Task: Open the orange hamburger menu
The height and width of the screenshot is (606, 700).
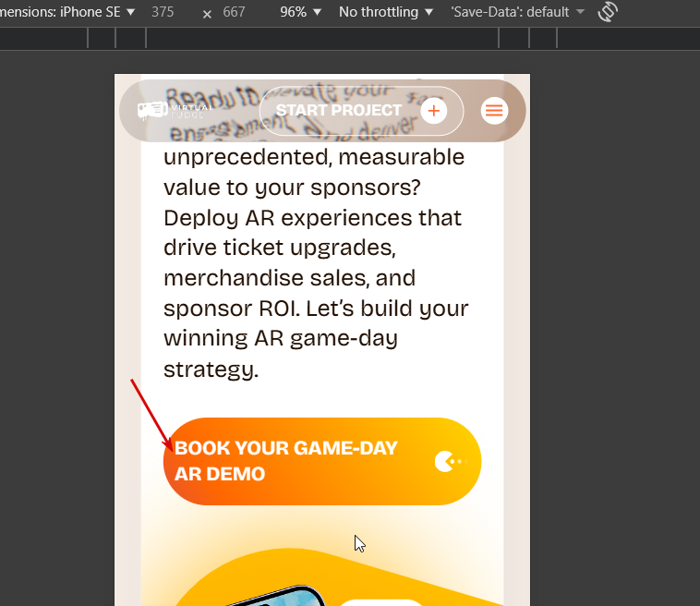Action: [494, 110]
